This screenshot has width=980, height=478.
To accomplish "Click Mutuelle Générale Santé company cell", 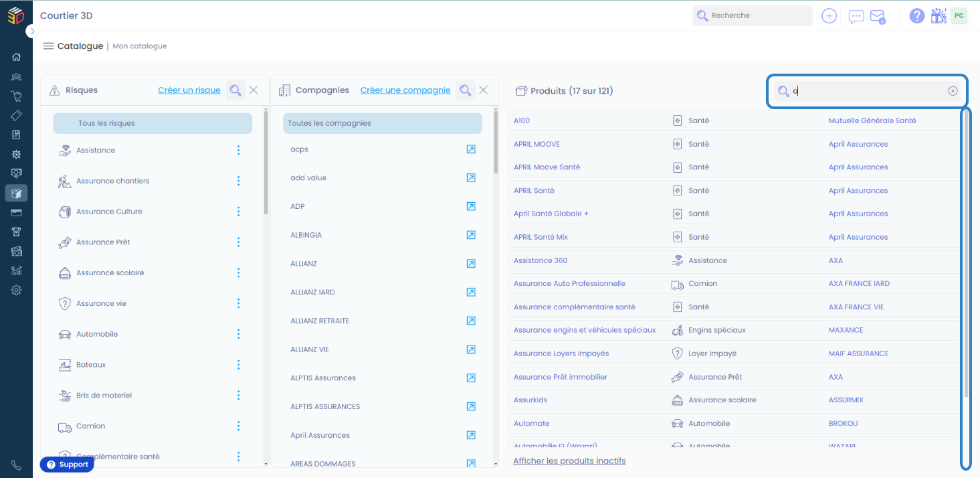I will pos(872,121).
